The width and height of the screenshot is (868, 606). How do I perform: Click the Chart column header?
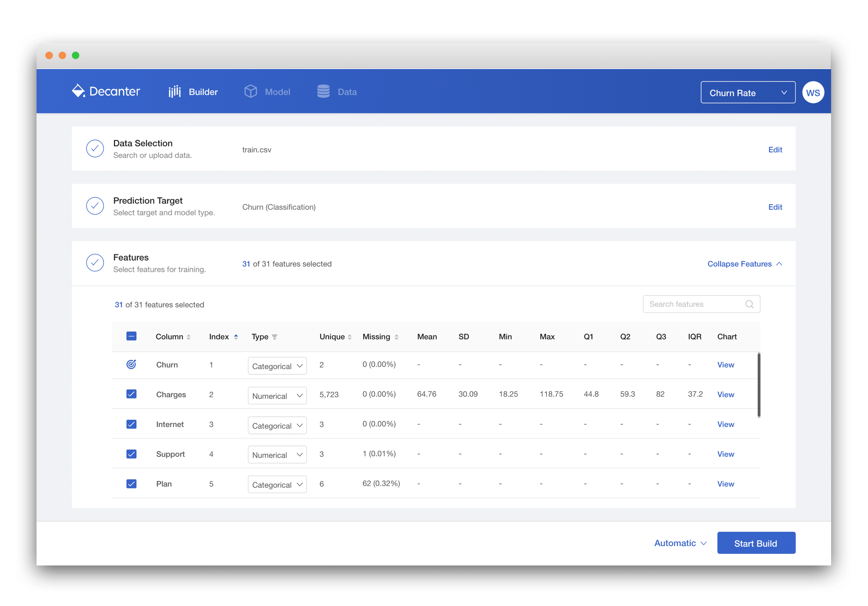pyautogui.click(x=727, y=337)
